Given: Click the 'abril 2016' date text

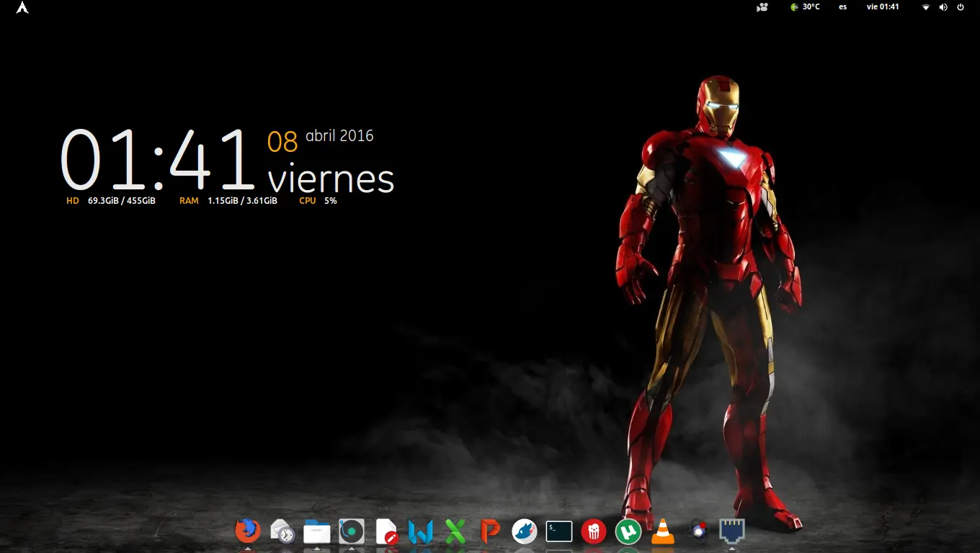Looking at the screenshot, I should click(x=339, y=135).
